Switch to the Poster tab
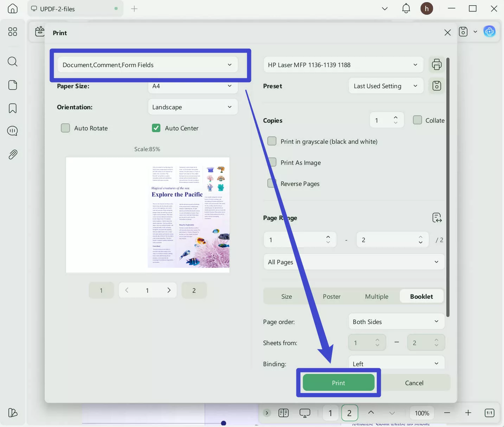 (x=332, y=296)
